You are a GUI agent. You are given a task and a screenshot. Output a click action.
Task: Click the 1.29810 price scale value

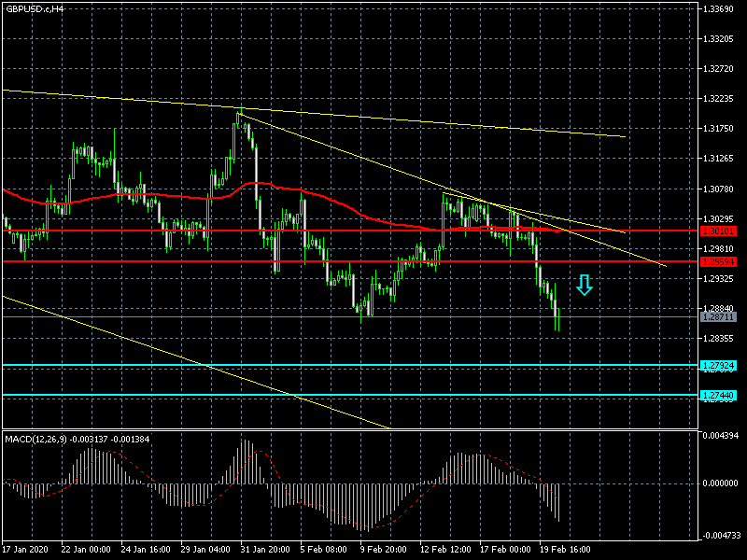pyautogui.click(x=718, y=249)
